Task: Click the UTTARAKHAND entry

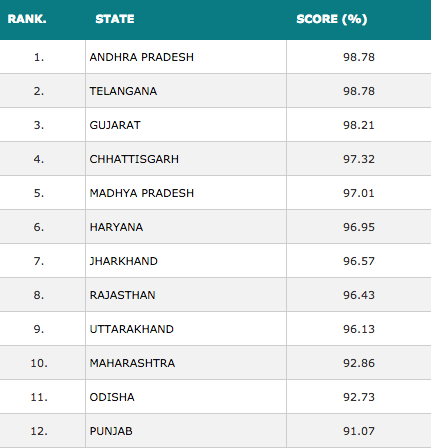Action: point(131,329)
